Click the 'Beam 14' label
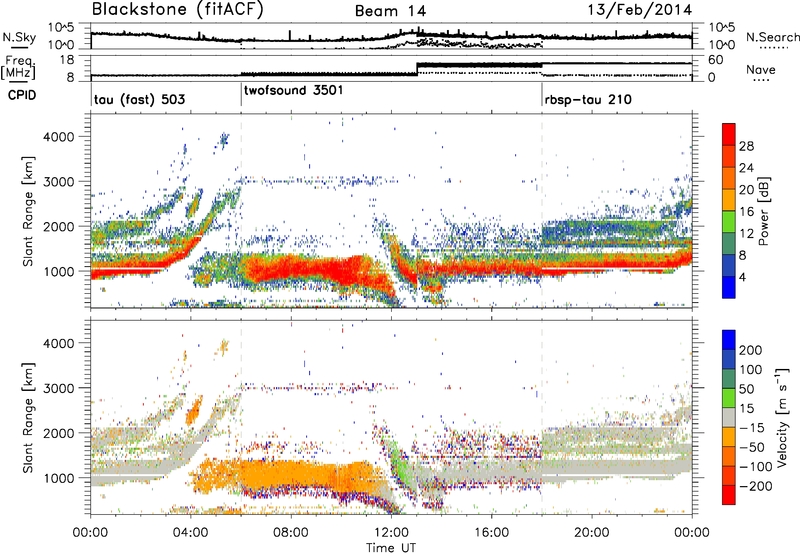800x554 pixels. 390,11
